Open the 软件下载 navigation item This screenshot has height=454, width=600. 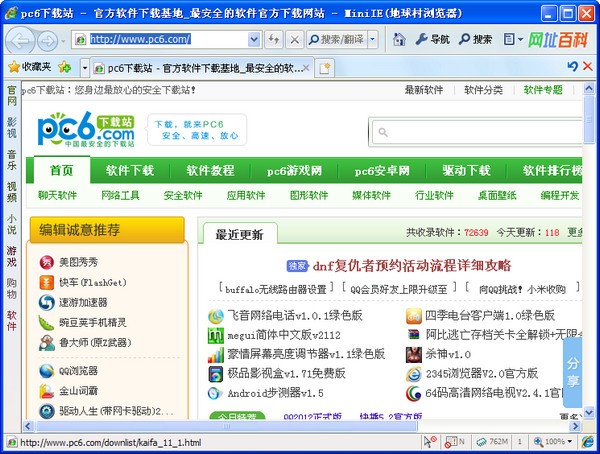[130, 170]
